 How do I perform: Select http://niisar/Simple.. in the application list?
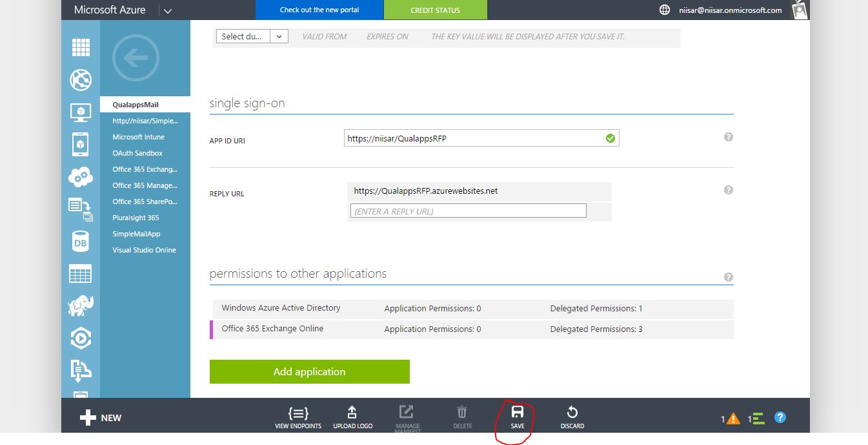(x=145, y=121)
